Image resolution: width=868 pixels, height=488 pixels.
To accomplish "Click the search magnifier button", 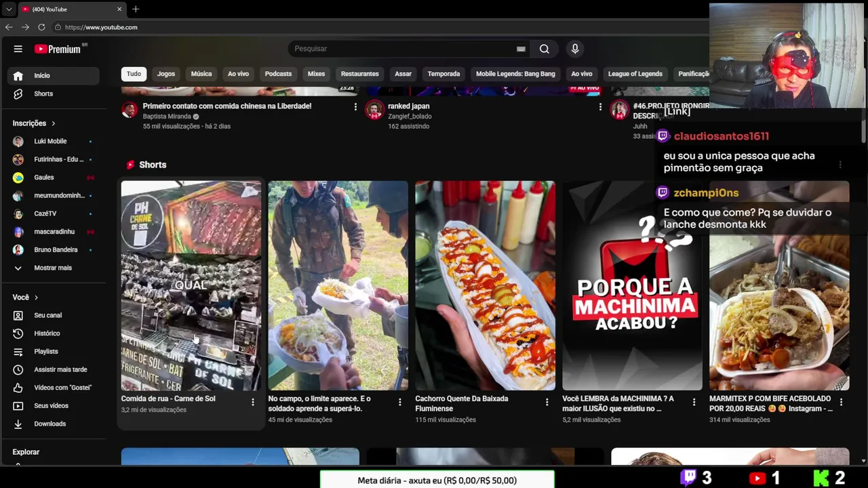I will 544,49.
